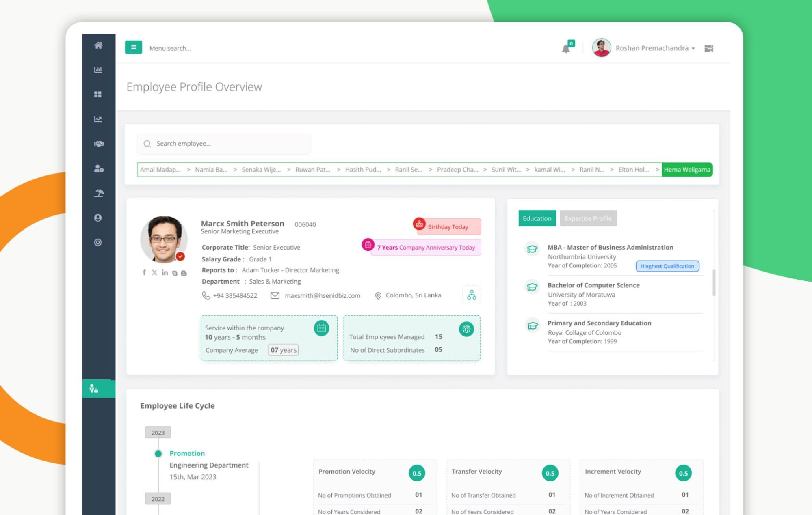Viewport: 812px width, 515px height.
Task: Switch to the Expertise Profile tab
Action: coord(588,218)
